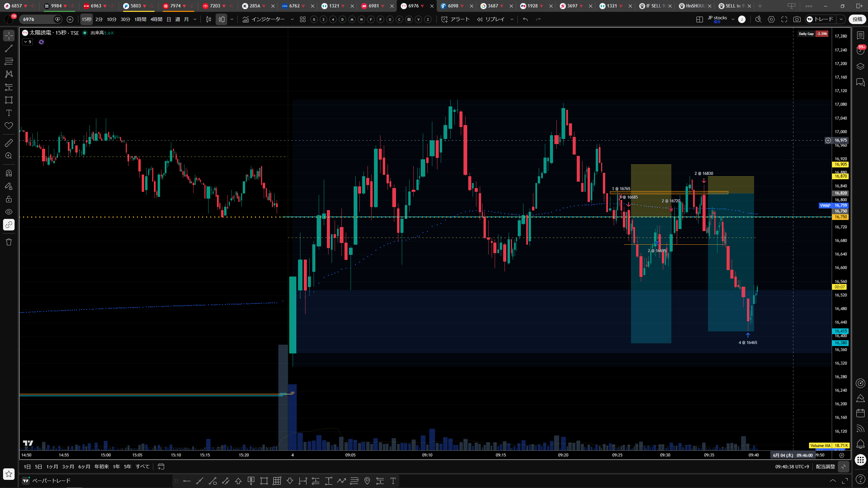Click the リプレイ replay button
868x488 pixels.
(491, 19)
